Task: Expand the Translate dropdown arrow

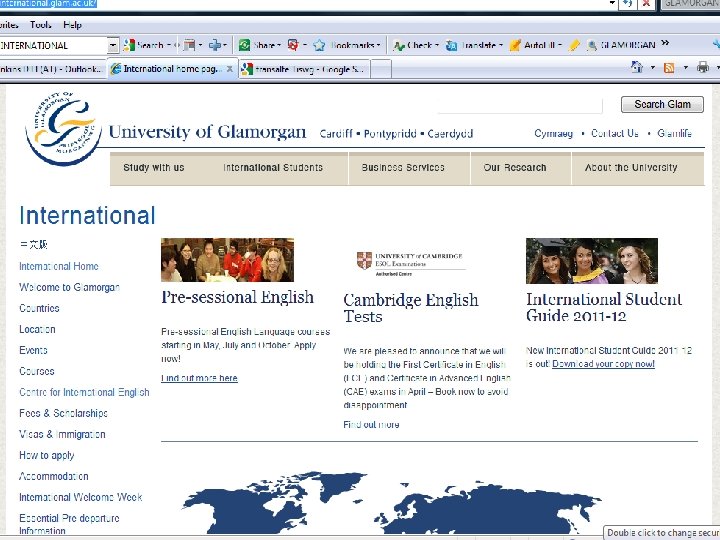Action: 501,45
